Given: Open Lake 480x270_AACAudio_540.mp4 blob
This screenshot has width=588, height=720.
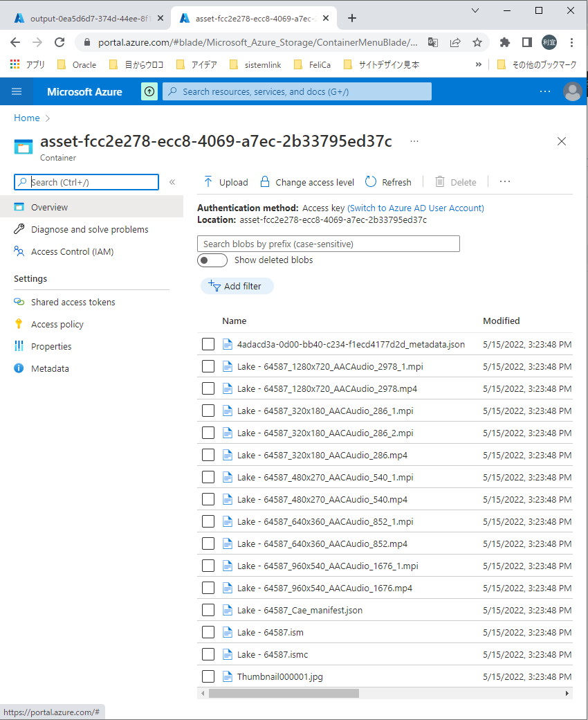Looking at the screenshot, I should [x=322, y=500].
